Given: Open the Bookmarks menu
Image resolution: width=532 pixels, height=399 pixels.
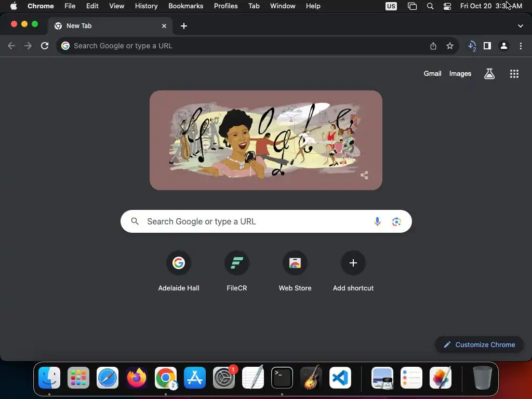Looking at the screenshot, I should [185, 6].
